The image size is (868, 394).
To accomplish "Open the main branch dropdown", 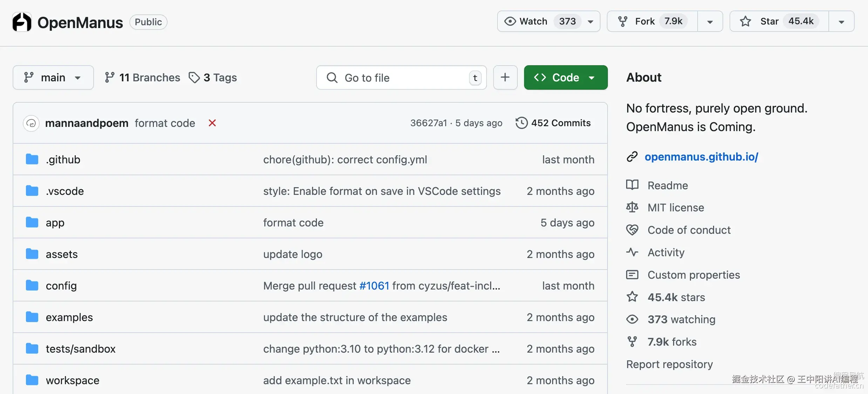I will 53,77.
